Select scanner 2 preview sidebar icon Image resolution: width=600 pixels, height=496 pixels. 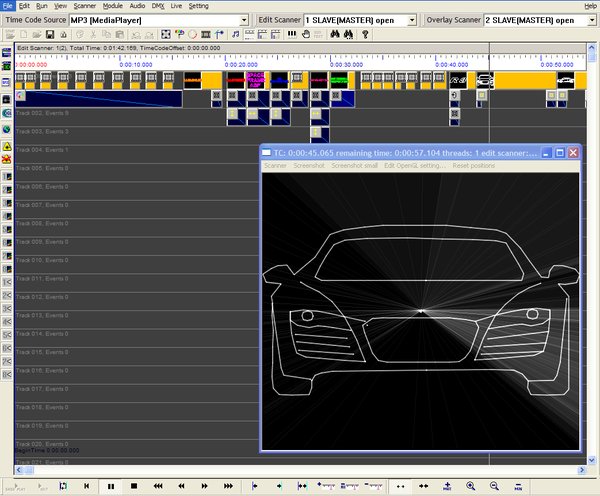[7, 190]
